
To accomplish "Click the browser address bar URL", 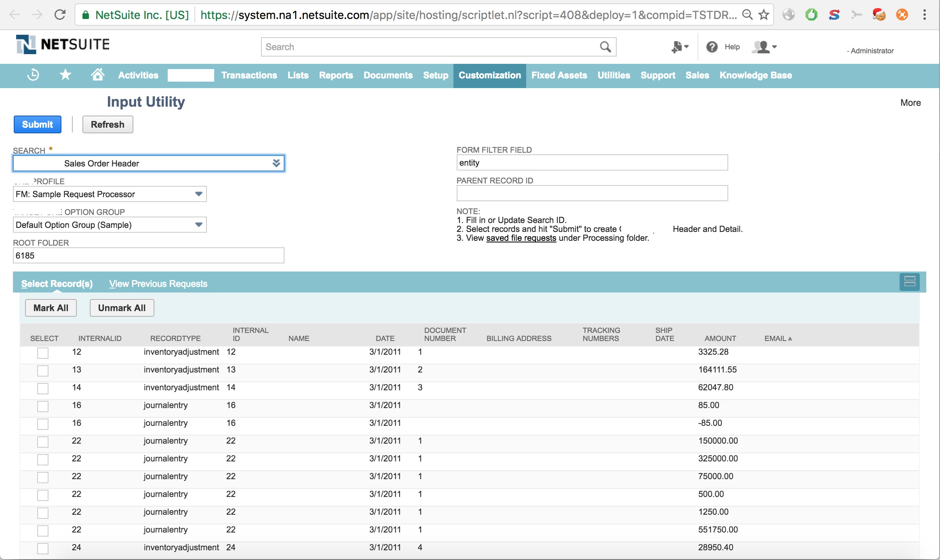I will pyautogui.click(x=469, y=15).
